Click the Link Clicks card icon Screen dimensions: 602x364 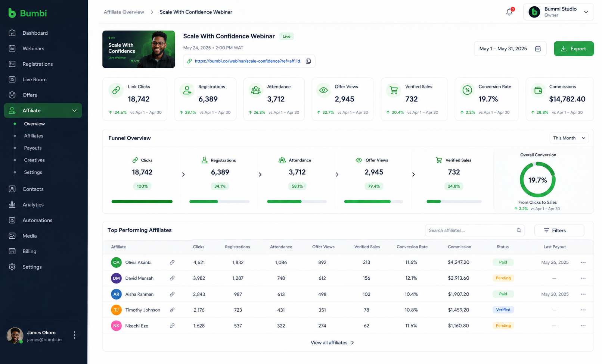(x=116, y=90)
